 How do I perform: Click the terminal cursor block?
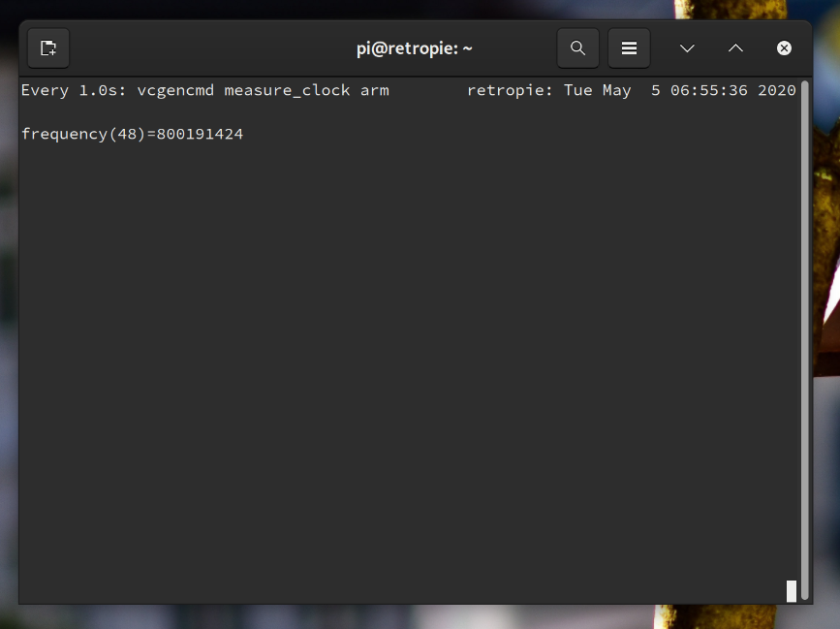coord(792,591)
